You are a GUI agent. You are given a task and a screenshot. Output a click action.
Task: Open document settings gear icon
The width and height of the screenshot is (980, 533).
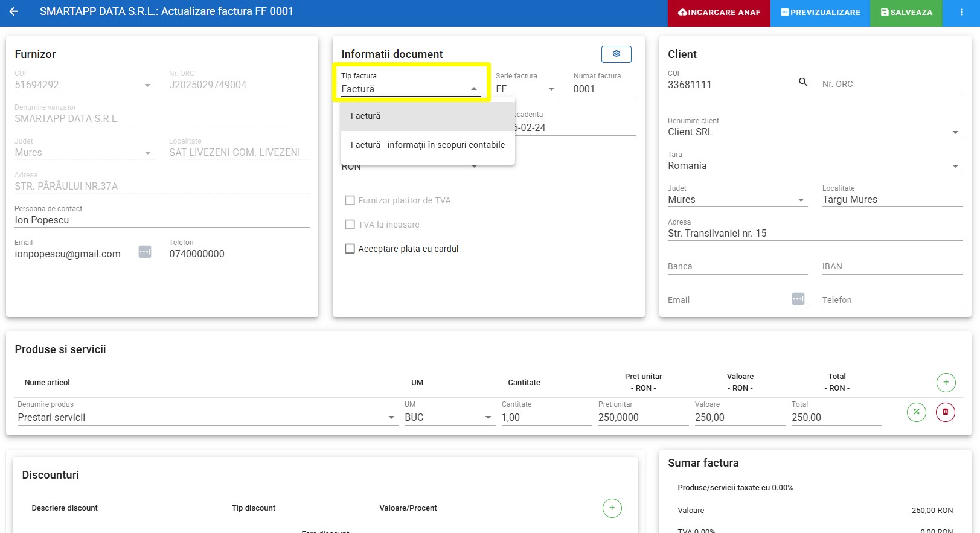click(616, 54)
